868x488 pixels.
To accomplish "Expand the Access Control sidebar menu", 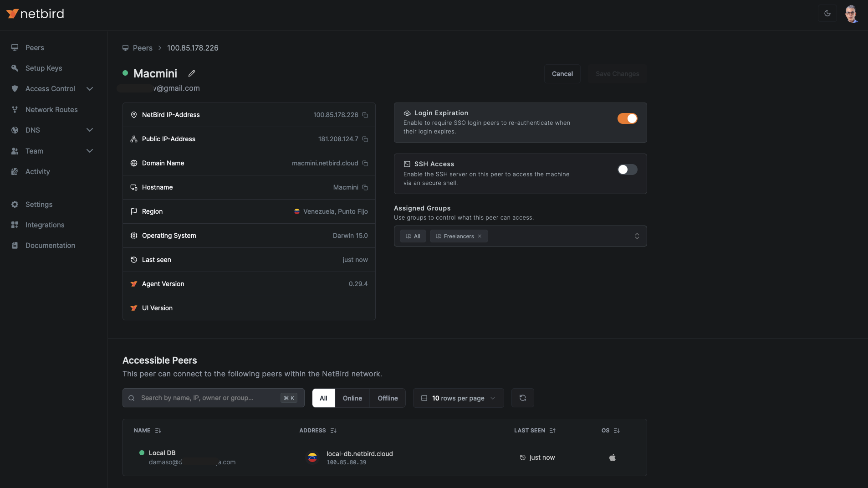I will [x=50, y=89].
